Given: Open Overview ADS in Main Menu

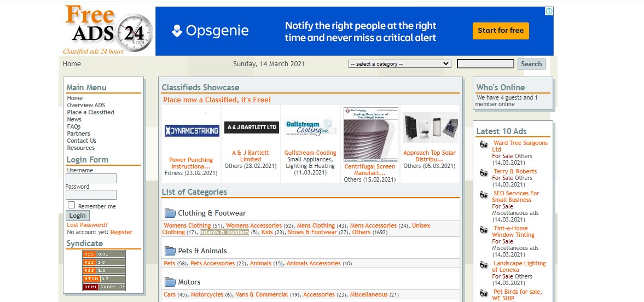Looking at the screenshot, I should click(86, 105).
